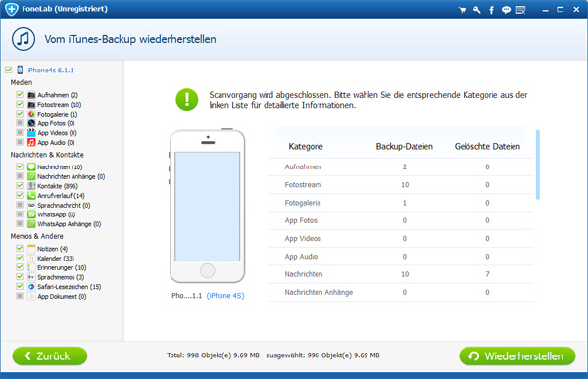The height and width of the screenshot is (379, 588).
Task: Click deleted count 7 for Nachrichten
Action: 487,274
